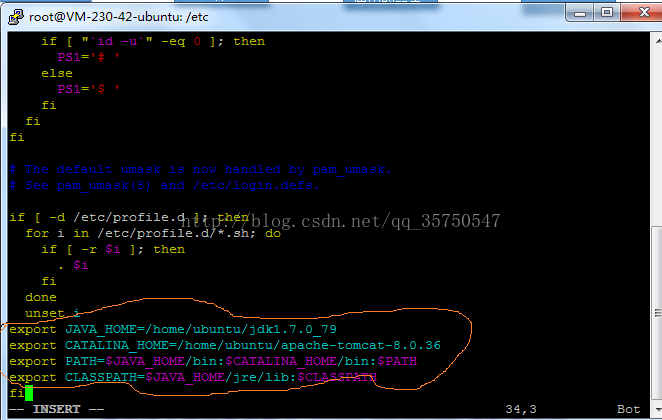Click the 'Bot' position indicator

629,409
